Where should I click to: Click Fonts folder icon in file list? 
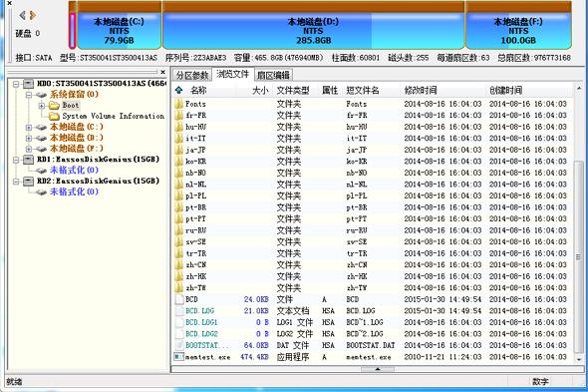pos(179,104)
